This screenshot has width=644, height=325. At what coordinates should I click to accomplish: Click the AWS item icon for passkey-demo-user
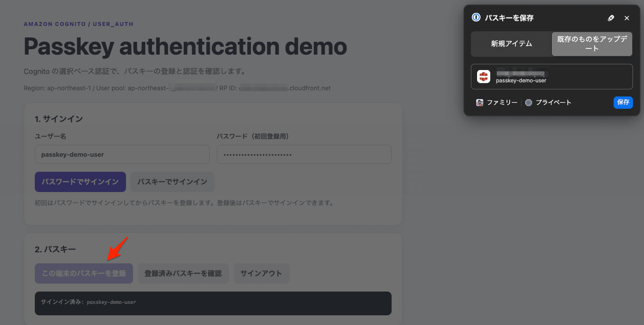click(x=484, y=77)
